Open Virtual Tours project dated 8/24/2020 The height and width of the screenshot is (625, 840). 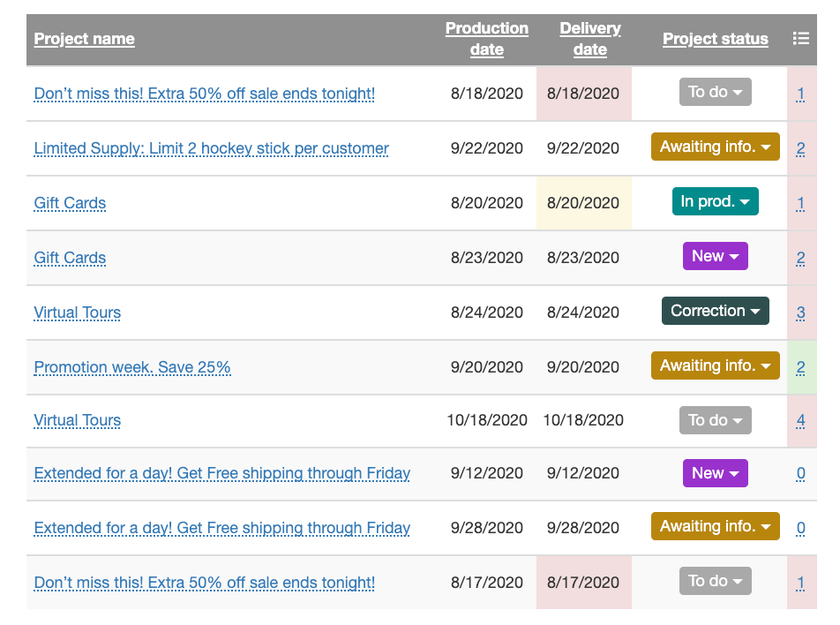pos(78,312)
